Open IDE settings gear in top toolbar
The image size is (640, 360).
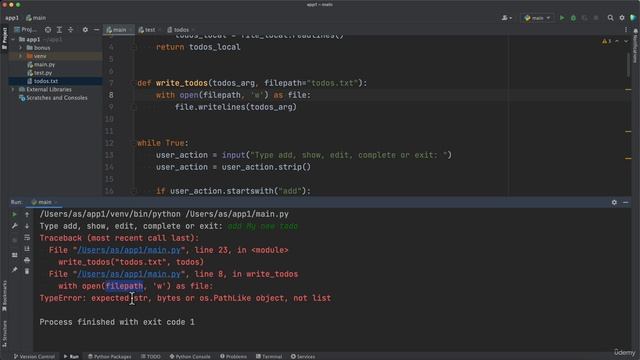point(622,18)
